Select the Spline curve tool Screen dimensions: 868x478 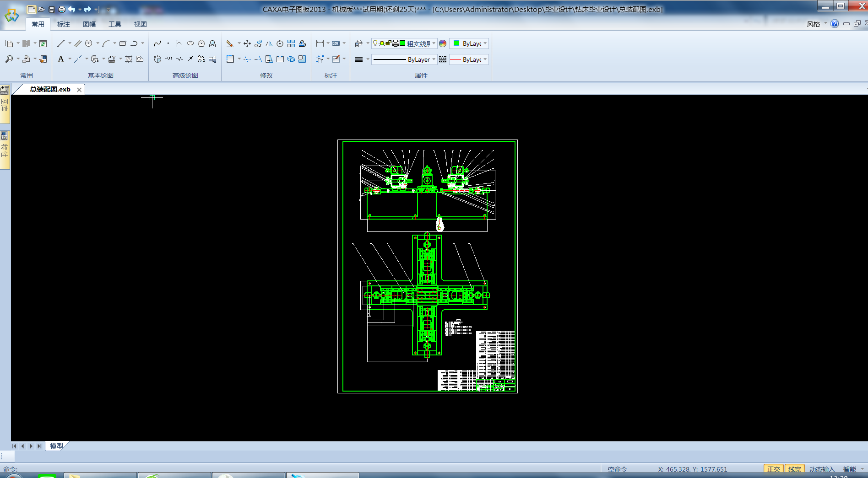pyautogui.click(x=157, y=43)
